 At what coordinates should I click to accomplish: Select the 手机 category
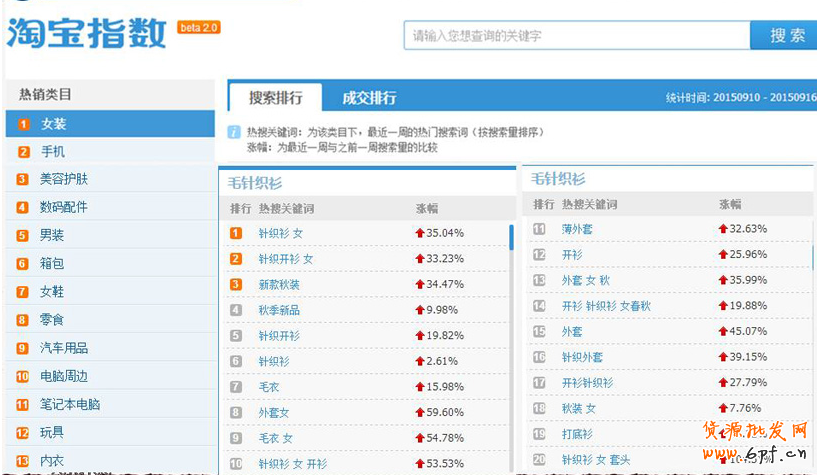pos(110,152)
